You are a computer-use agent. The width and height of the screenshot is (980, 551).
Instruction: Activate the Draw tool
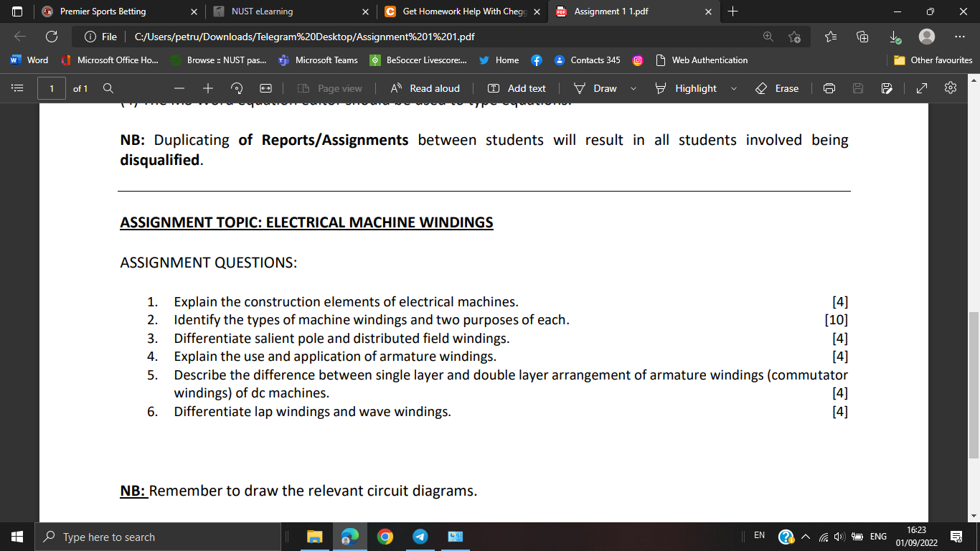click(596, 88)
